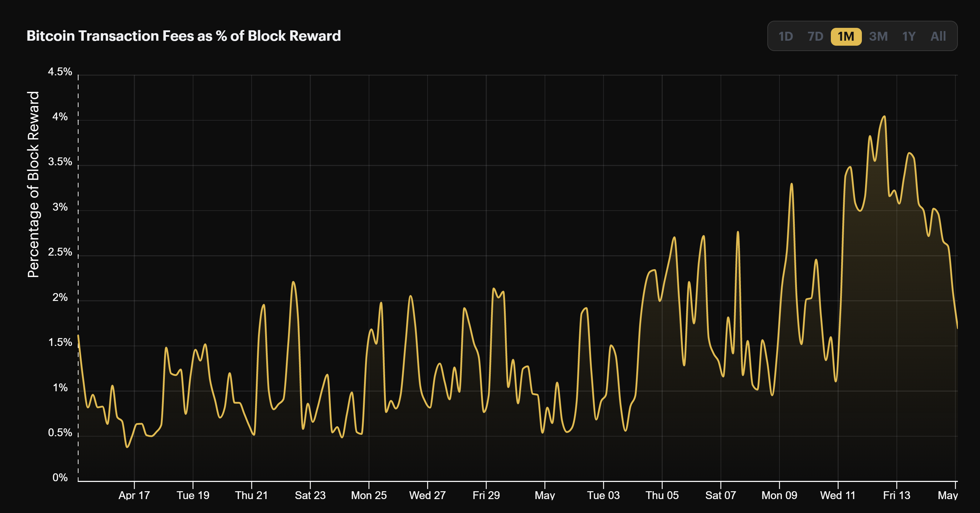Click the highlighted 1M range selector

845,36
